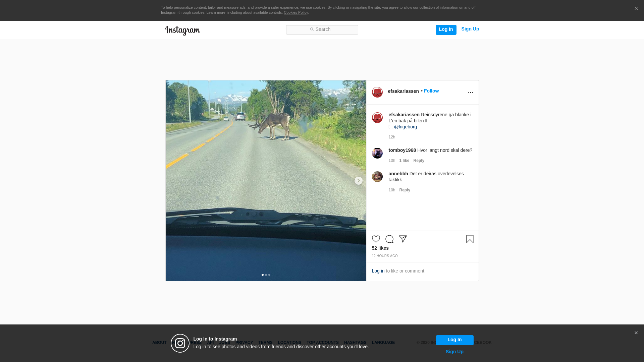Click Instagram camera icon in bottom banner
The width and height of the screenshot is (644, 362).
tap(180, 343)
